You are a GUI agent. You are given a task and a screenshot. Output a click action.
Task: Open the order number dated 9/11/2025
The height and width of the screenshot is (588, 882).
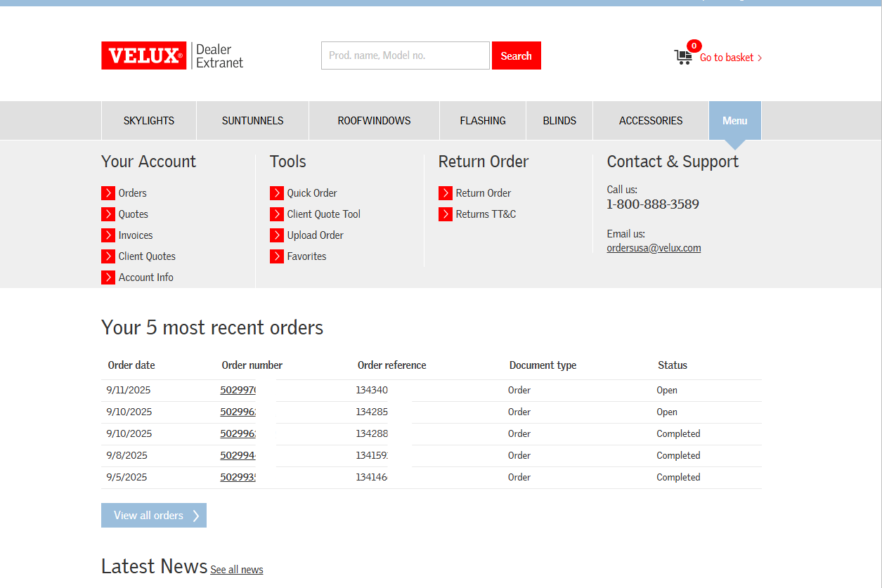(238, 390)
